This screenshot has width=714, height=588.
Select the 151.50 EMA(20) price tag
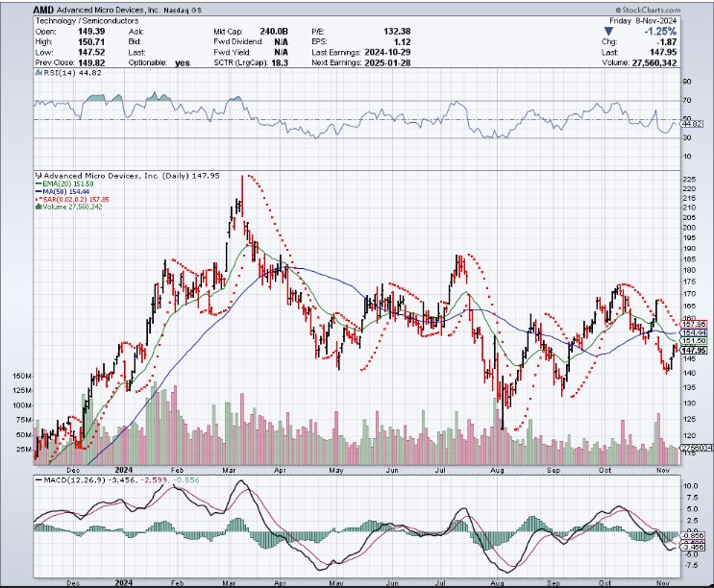(x=694, y=341)
